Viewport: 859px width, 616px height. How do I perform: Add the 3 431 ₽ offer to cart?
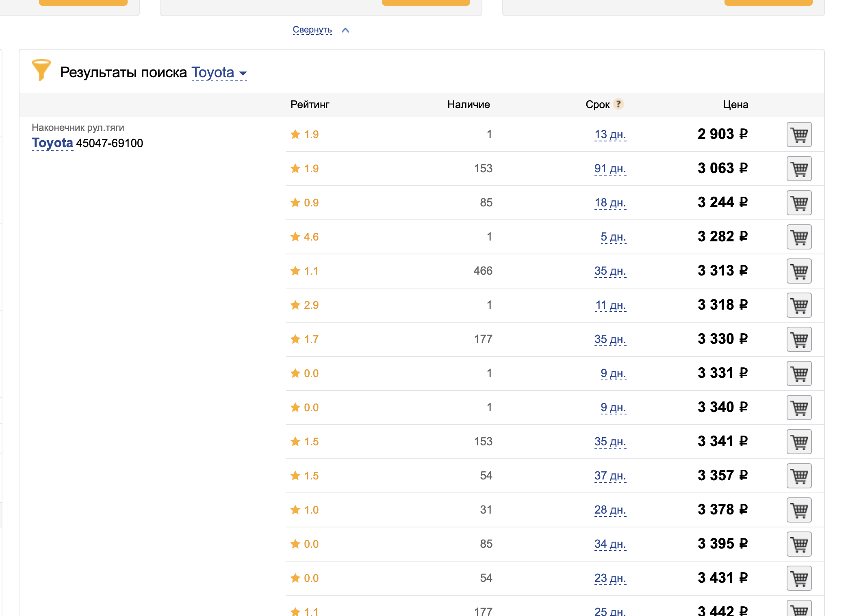click(x=799, y=578)
